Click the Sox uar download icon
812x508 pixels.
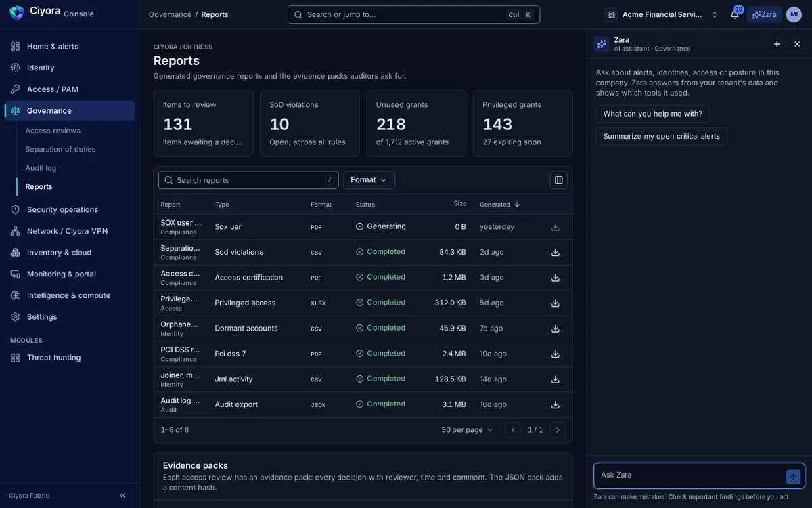pyautogui.click(x=556, y=227)
